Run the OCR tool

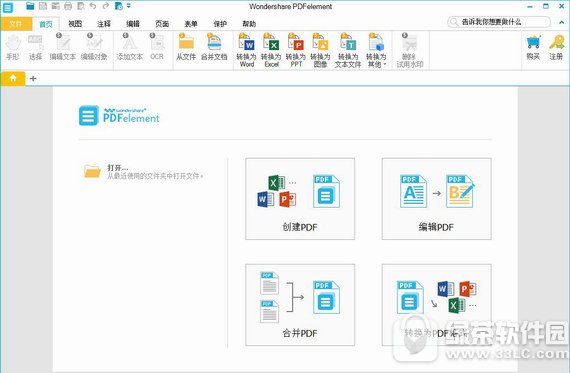pos(157,48)
